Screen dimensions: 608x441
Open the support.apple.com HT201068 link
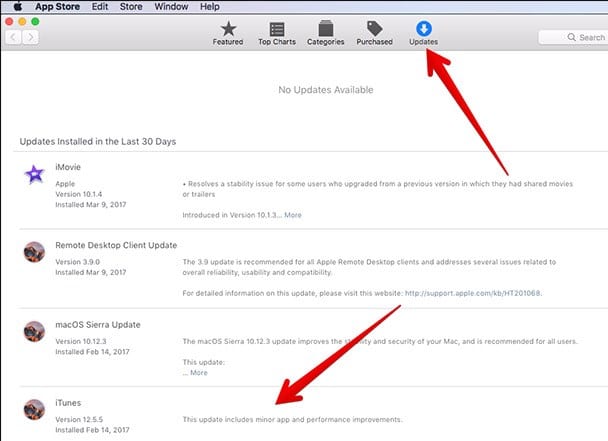click(x=473, y=293)
